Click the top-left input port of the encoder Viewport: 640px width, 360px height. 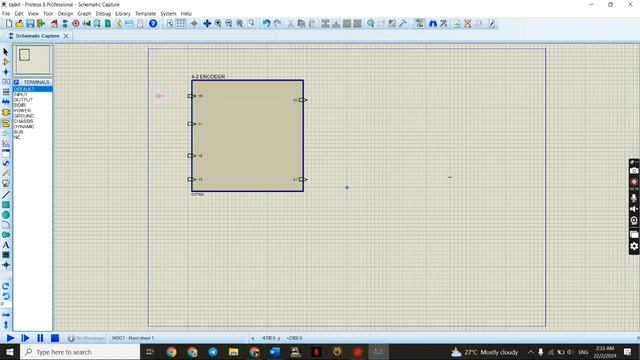(x=191, y=96)
